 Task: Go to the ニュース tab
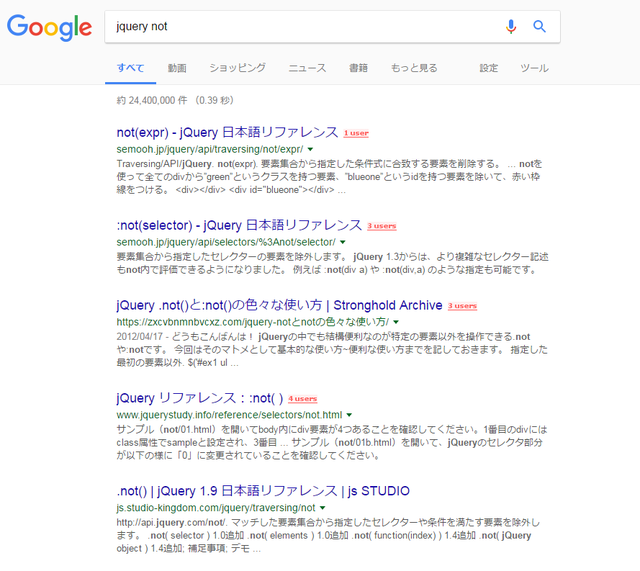[x=307, y=68]
